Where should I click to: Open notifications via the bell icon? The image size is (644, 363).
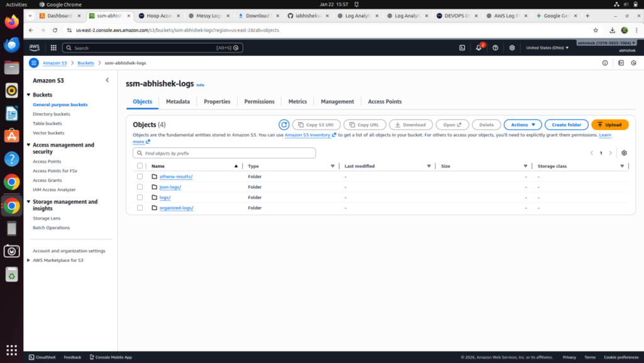tap(477, 47)
